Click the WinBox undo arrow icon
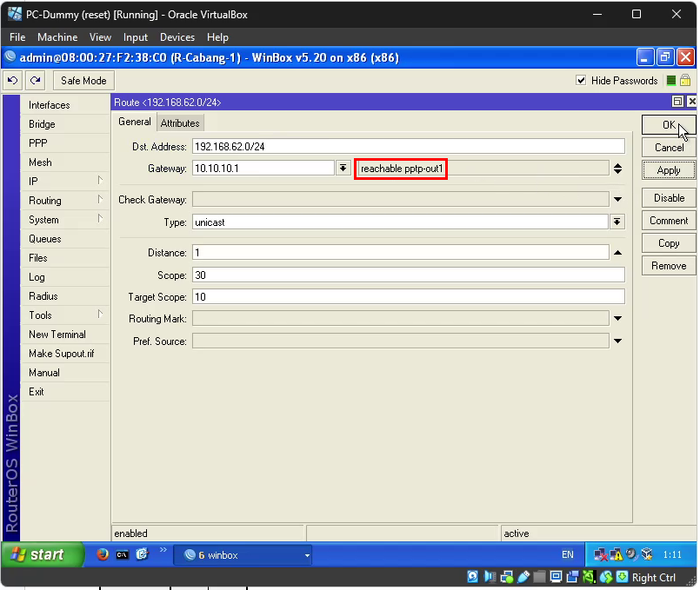Viewport: 700px width, 590px height. click(12, 81)
